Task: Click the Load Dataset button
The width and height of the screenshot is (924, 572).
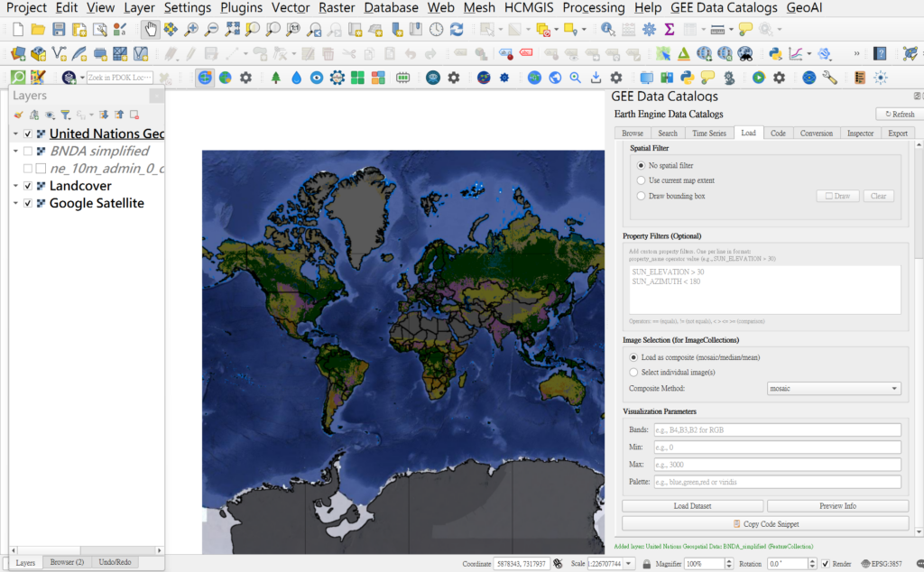Action: (692, 506)
